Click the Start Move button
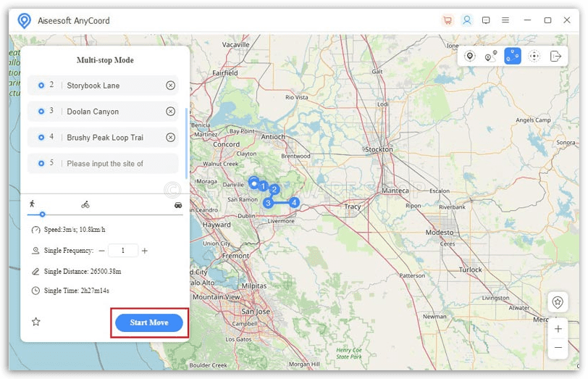588x379 pixels. 149,322
